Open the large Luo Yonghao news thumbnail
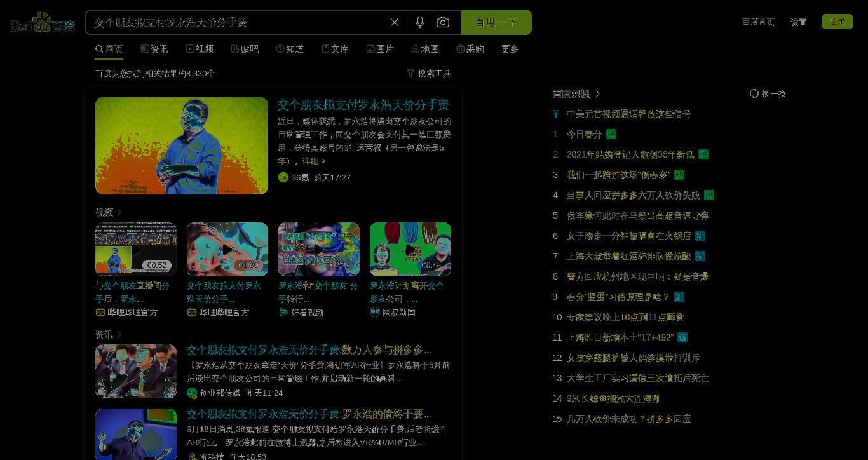 point(182,145)
